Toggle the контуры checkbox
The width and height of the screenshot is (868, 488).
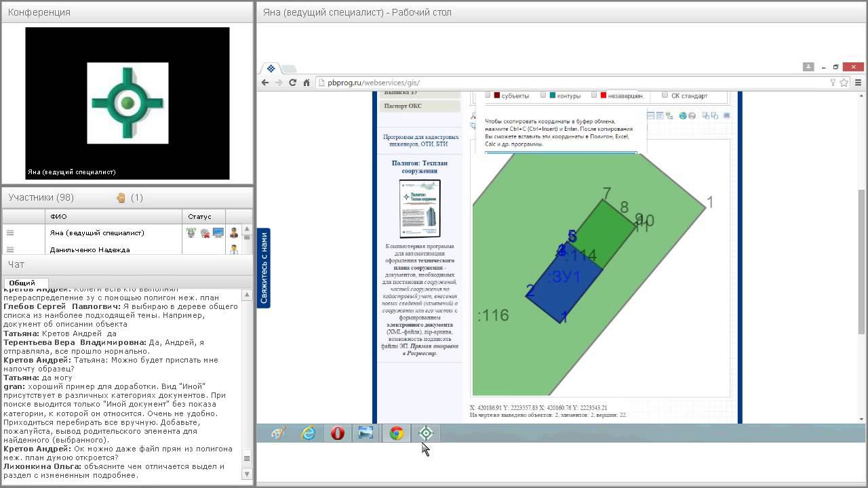point(543,96)
